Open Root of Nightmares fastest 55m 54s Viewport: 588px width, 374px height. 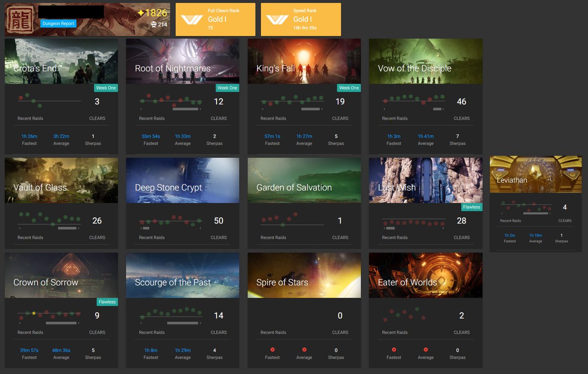(151, 136)
